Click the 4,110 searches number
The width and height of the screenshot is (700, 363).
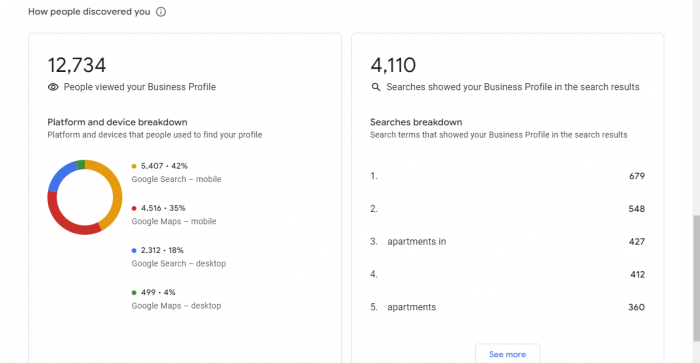393,65
